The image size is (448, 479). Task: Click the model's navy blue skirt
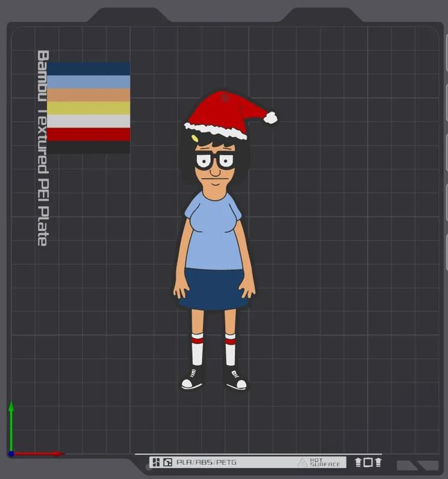tap(213, 289)
